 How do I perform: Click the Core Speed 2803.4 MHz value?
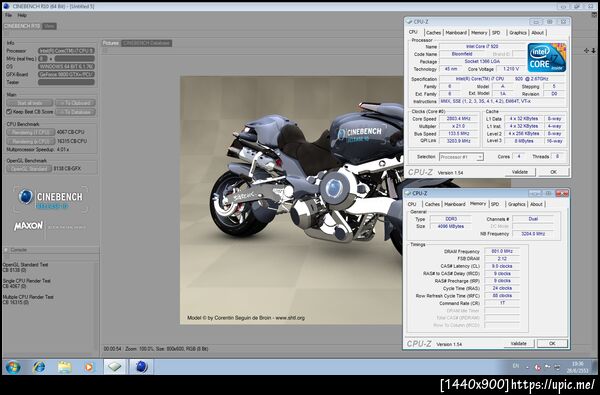[x=458, y=119]
